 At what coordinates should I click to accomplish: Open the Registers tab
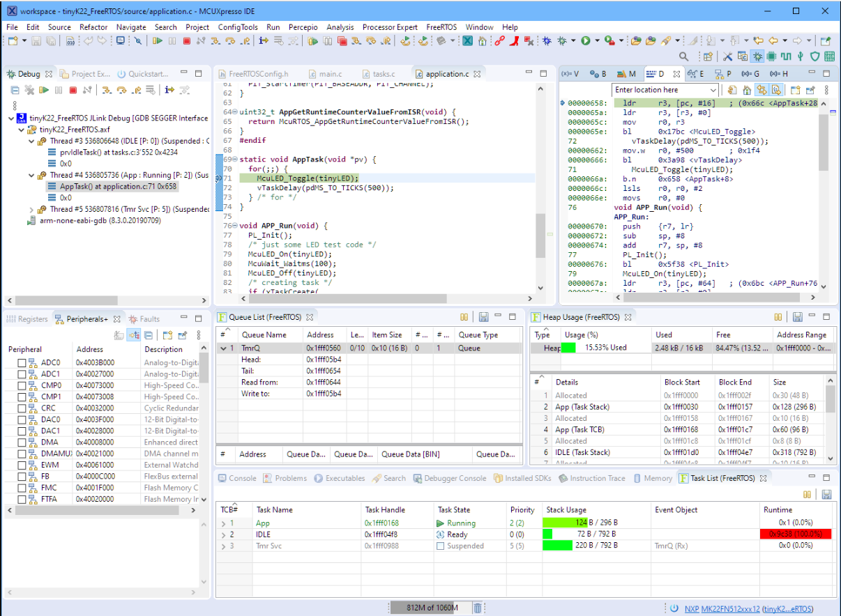27,319
